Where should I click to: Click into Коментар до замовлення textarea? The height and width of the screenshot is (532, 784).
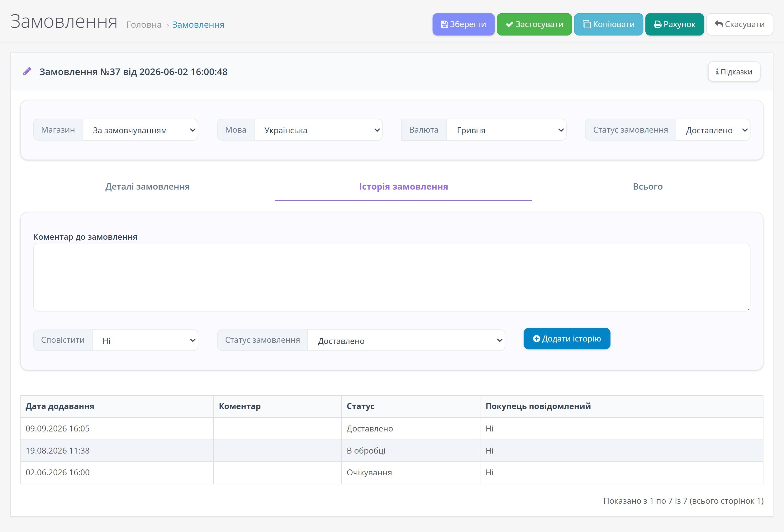(x=392, y=277)
